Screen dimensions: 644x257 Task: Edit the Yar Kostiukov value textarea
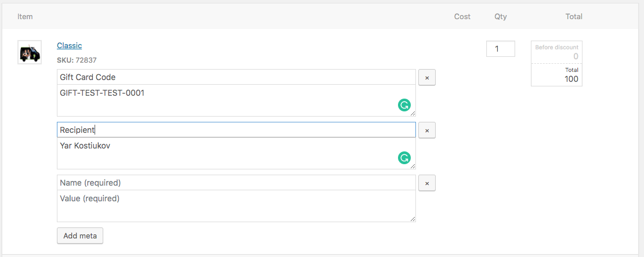(x=226, y=153)
